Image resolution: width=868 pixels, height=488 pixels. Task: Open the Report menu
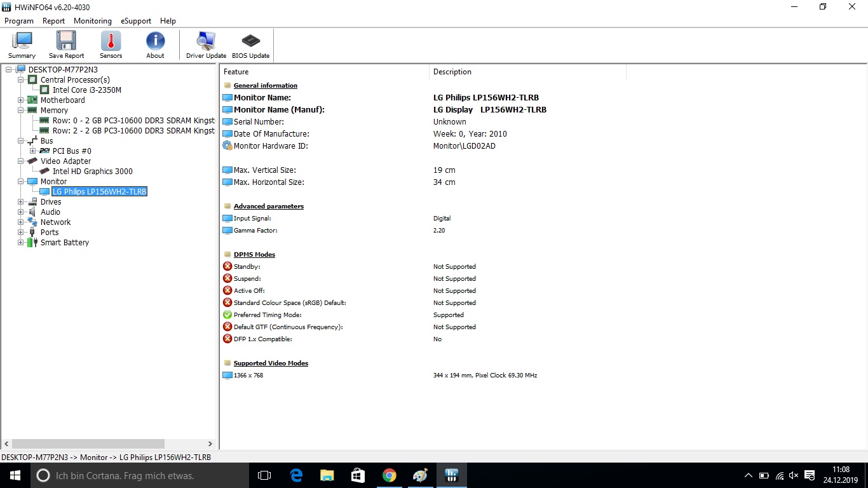tap(53, 21)
